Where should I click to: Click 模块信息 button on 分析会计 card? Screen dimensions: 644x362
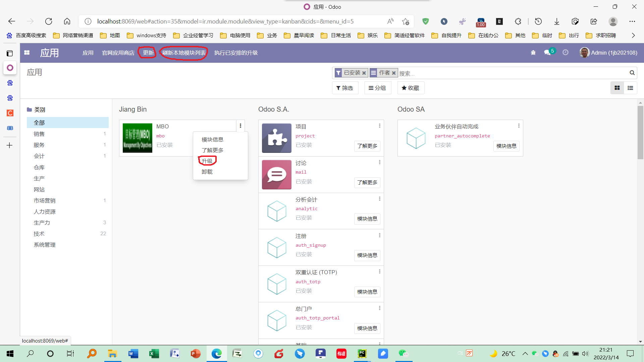[x=367, y=219]
